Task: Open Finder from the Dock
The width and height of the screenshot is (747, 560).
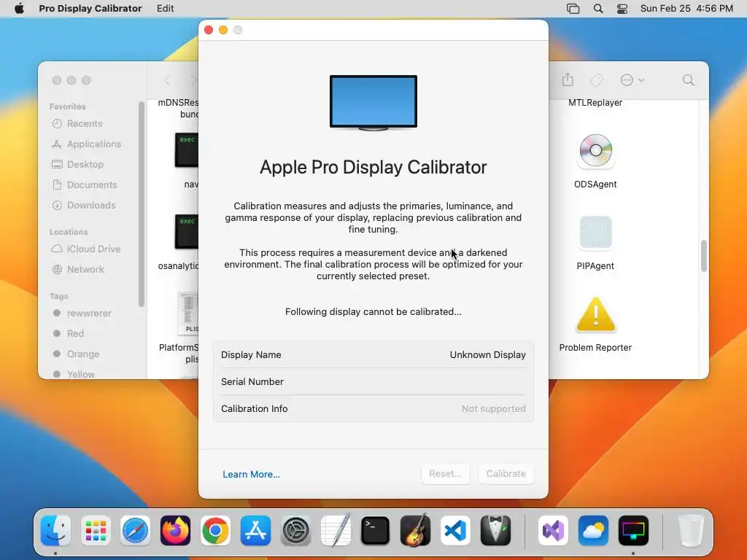Action: point(55,531)
